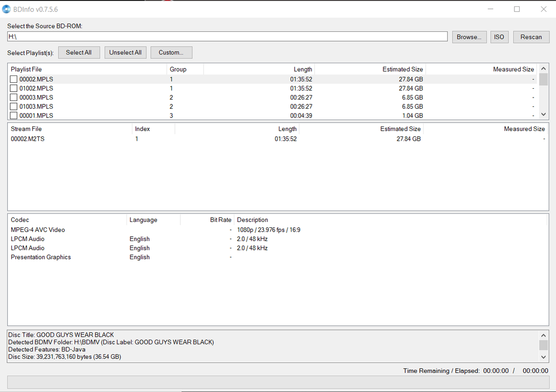This screenshot has height=392, width=556.
Task: Click the Unselect All button
Action: pyautogui.click(x=125, y=52)
